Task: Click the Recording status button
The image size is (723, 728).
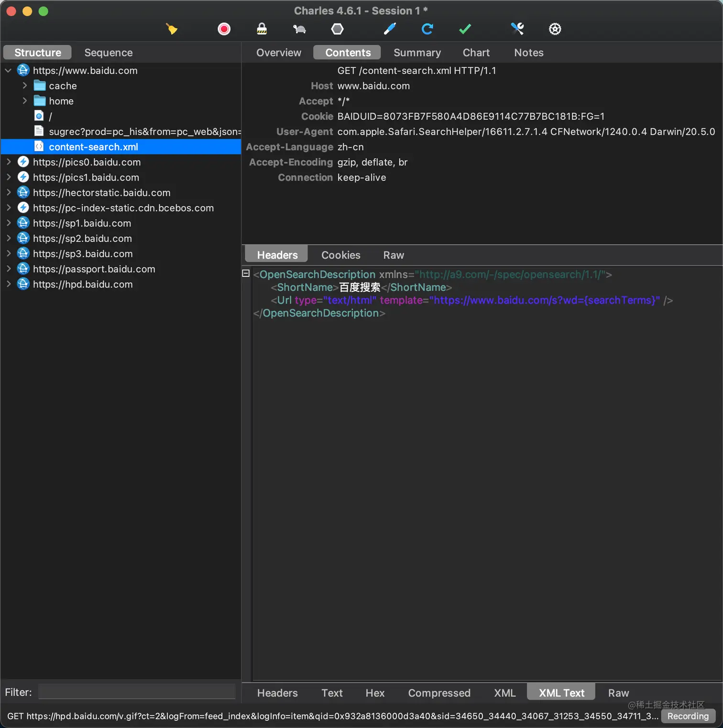Action: pyautogui.click(x=688, y=716)
